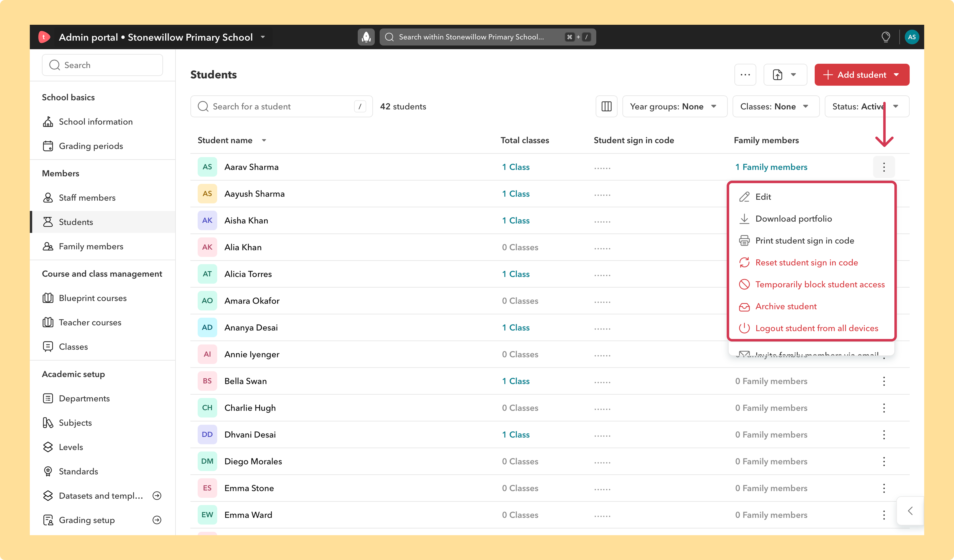Choose Archive student from menu
Screen dimensions: 954x560
pos(811,307)
